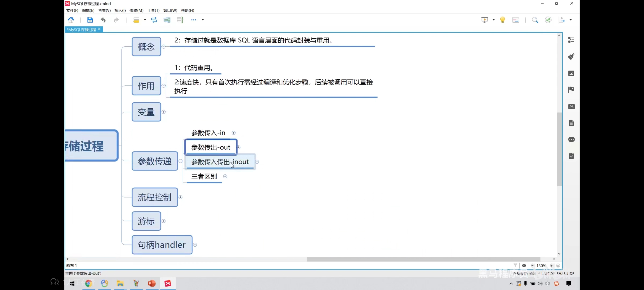Toggle the eye visibility icon in status bar
The height and width of the screenshot is (290, 644).
tap(524, 266)
